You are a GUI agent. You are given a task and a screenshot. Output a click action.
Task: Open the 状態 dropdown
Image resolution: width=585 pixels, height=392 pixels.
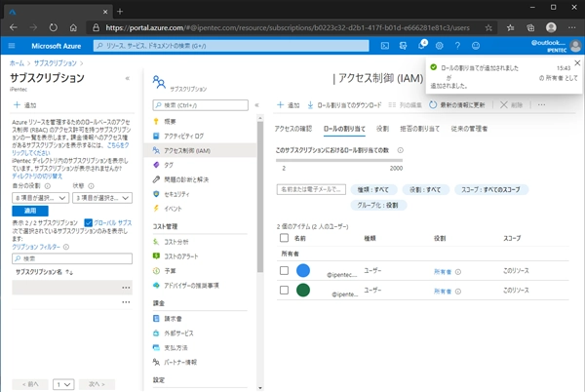click(x=102, y=198)
